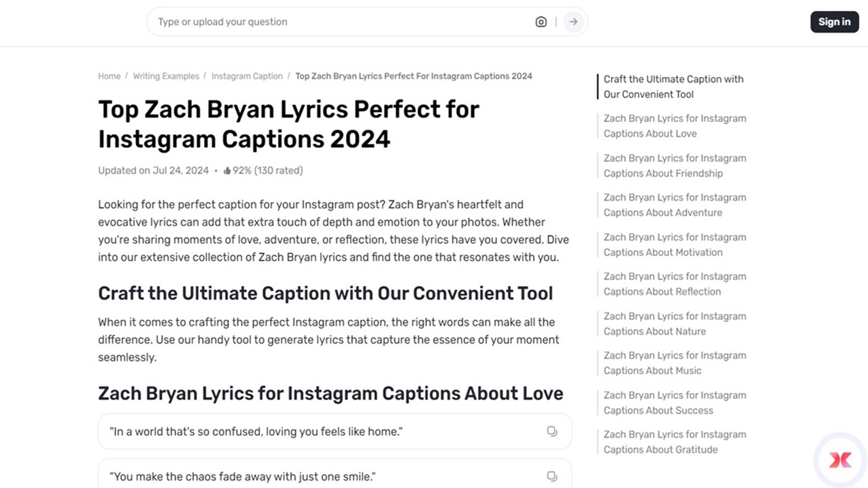Jump to Captions About Nature section

pyautogui.click(x=675, y=323)
